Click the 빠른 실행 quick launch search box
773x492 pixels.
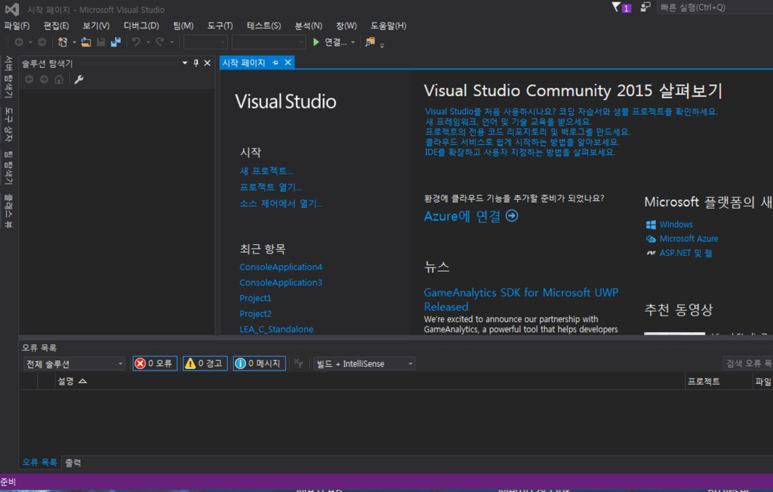point(715,7)
